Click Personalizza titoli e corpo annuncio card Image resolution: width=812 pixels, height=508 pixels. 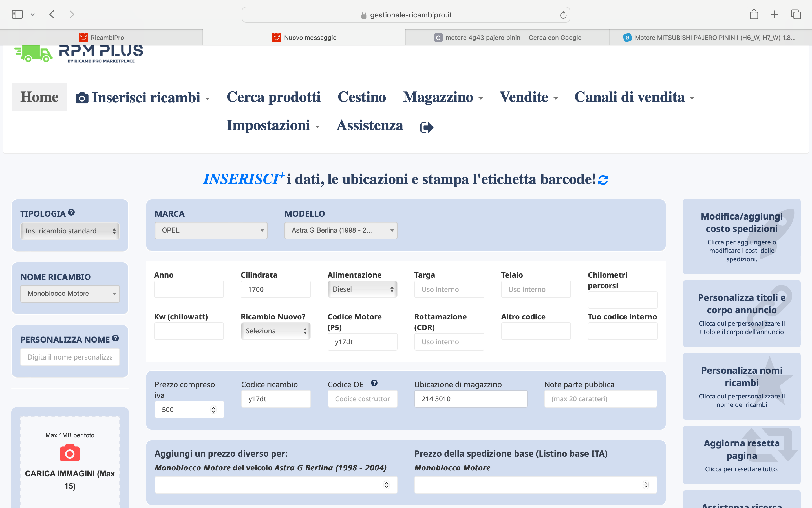(x=742, y=314)
